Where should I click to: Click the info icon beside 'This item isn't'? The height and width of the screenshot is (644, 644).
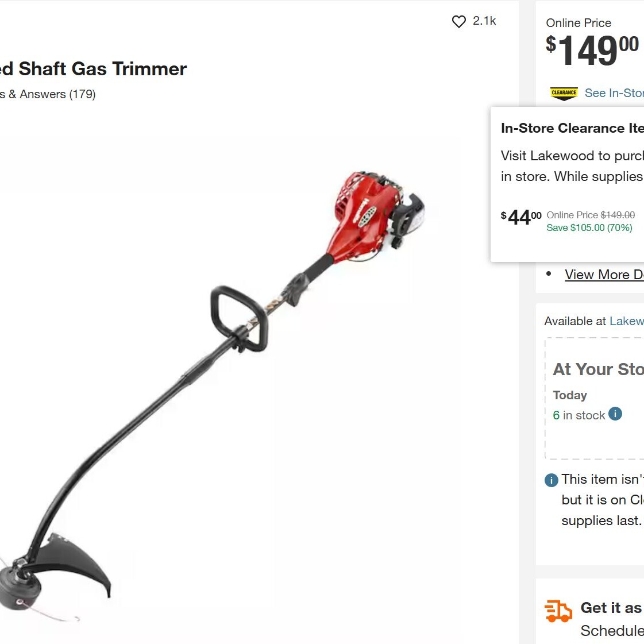coord(551,480)
